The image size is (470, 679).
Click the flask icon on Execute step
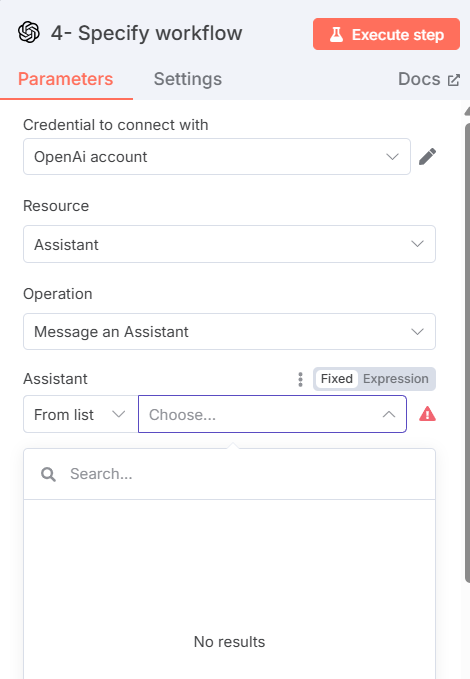coord(337,34)
